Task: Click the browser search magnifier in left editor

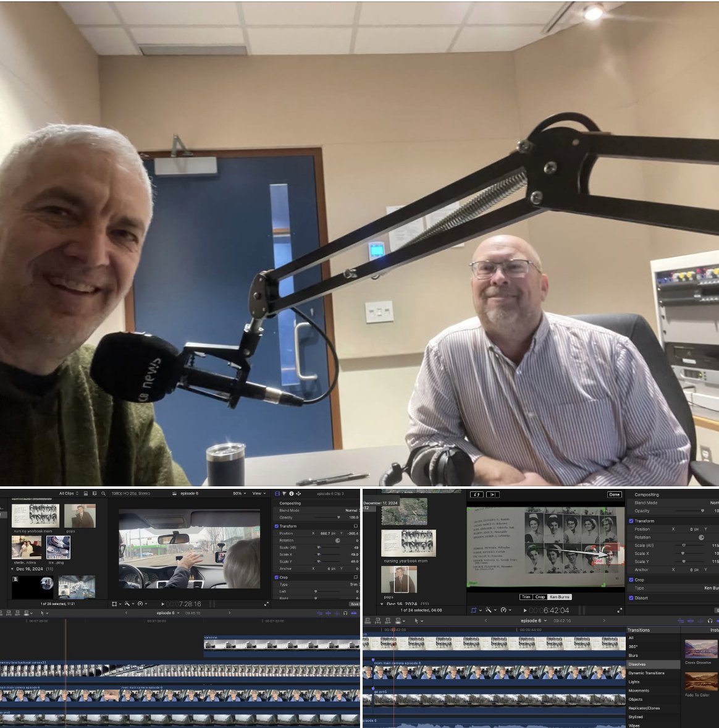Action: click(103, 494)
